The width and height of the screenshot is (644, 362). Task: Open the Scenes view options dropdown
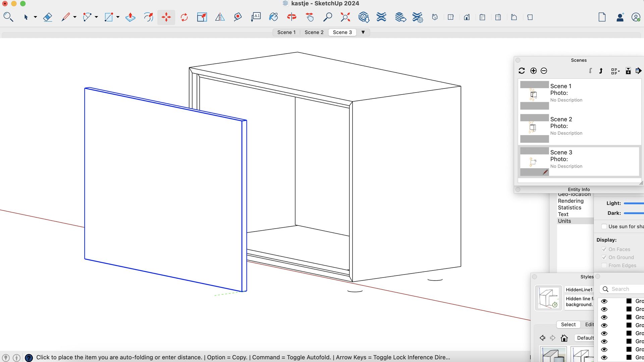coord(615,71)
